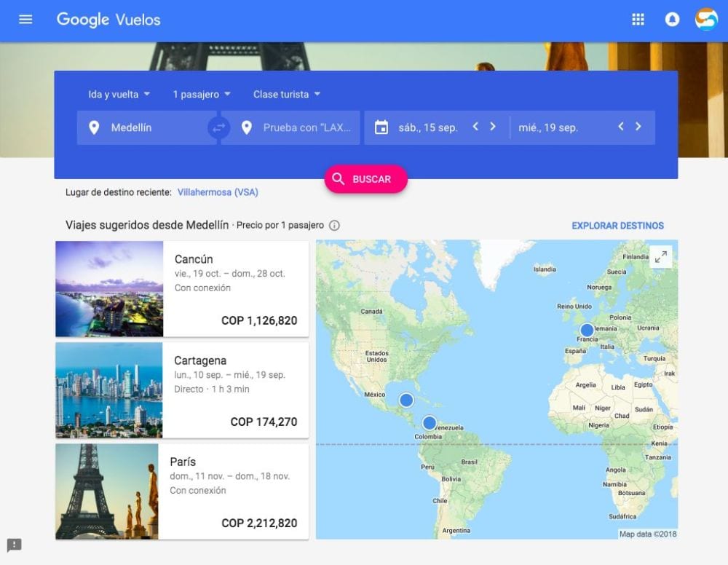Image resolution: width=728 pixels, height=565 pixels.
Task: Move return date to previous day
Action: [x=620, y=127]
